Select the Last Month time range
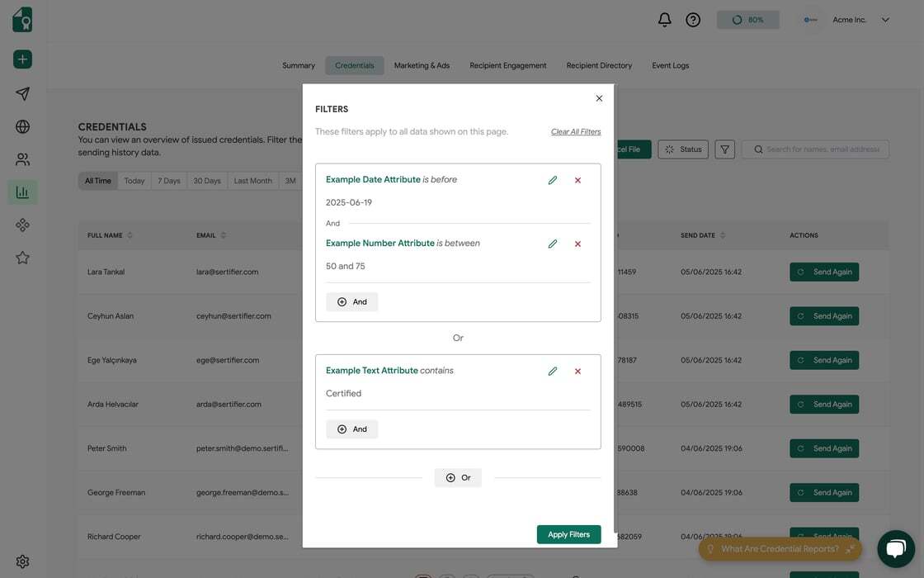 pos(252,181)
